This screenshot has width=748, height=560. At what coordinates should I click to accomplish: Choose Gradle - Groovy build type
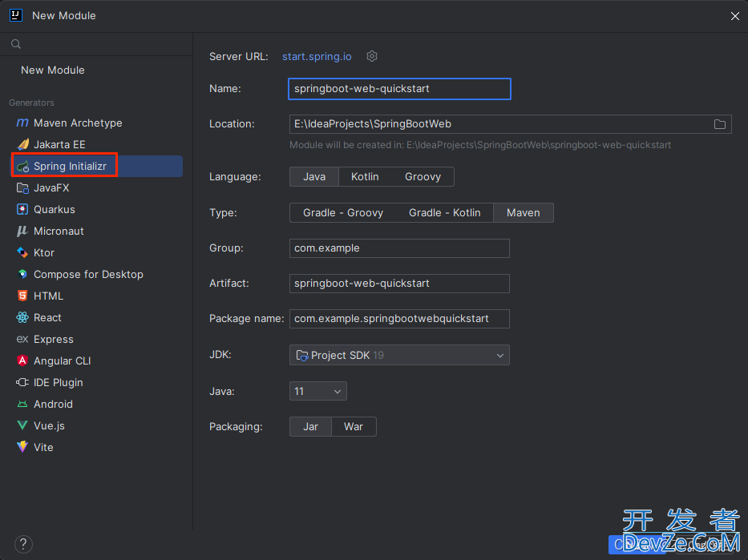coord(343,213)
